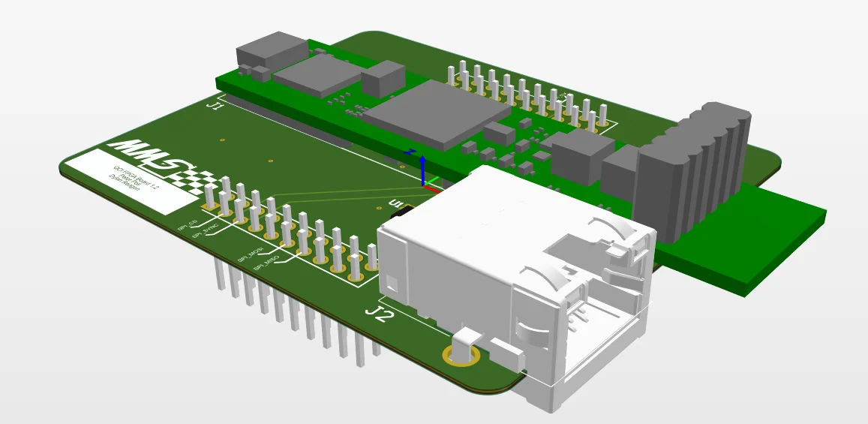
Task: Select the tall gray terminal block connector
Action: [x=692, y=173]
